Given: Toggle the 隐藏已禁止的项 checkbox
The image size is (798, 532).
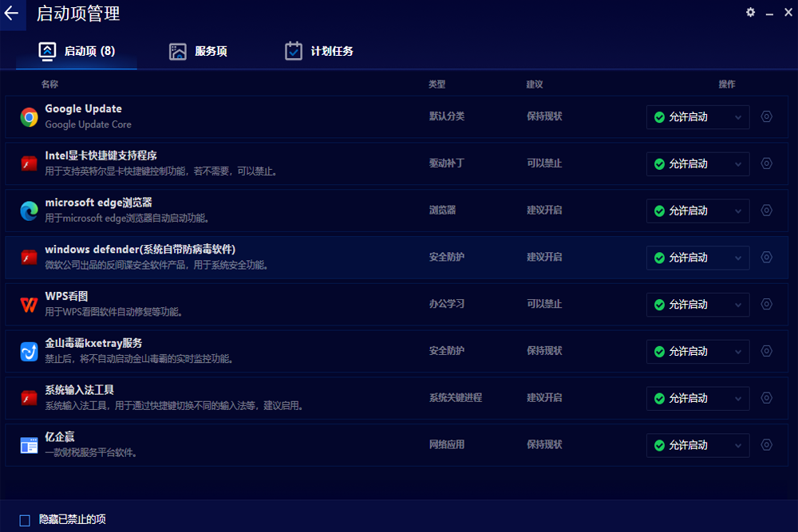Looking at the screenshot, I should click(x=25, y=520).
